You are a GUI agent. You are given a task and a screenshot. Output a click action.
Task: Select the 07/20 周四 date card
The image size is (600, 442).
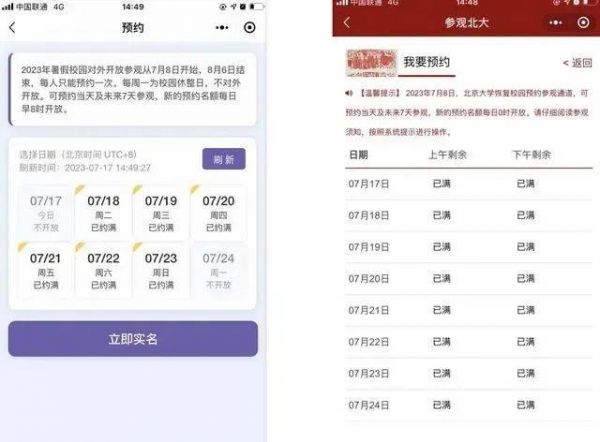point(218,212)
